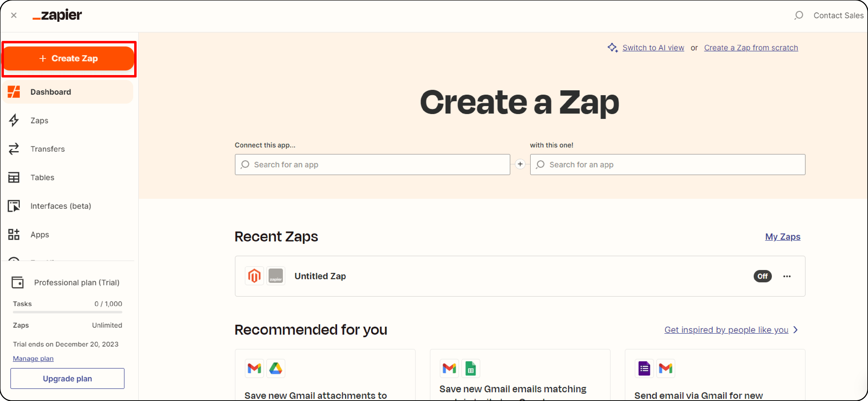Click Switch to AI view link
868x401 pixels.
(653, 47)
